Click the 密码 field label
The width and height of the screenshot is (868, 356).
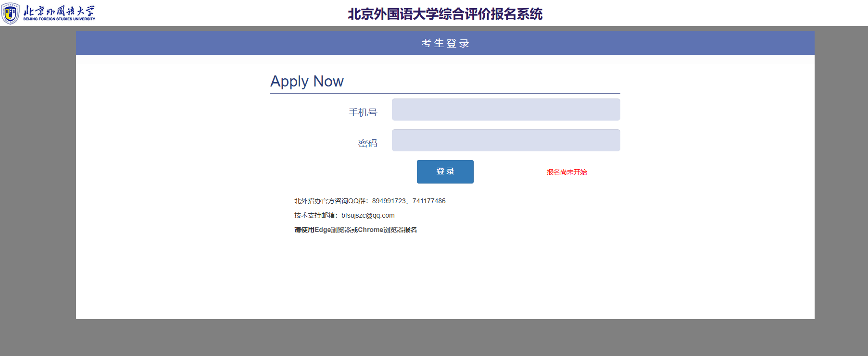point(367,143)
